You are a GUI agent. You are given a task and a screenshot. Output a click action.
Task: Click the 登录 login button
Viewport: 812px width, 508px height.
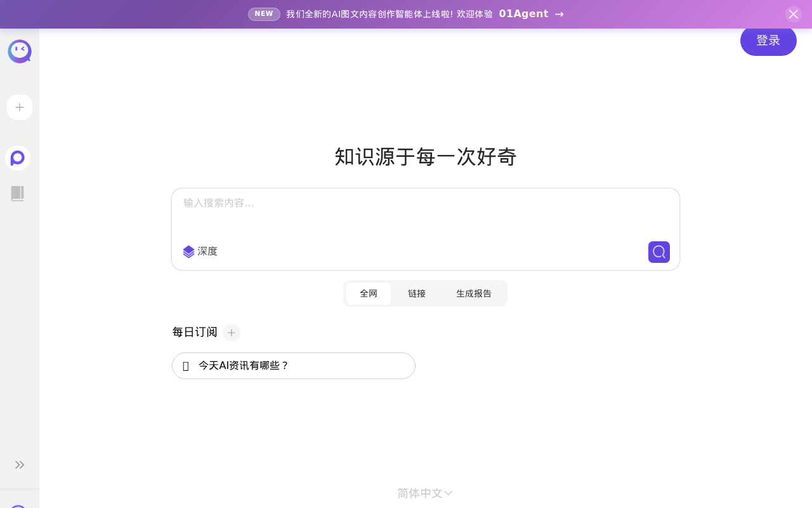click(x=768, y=41)
